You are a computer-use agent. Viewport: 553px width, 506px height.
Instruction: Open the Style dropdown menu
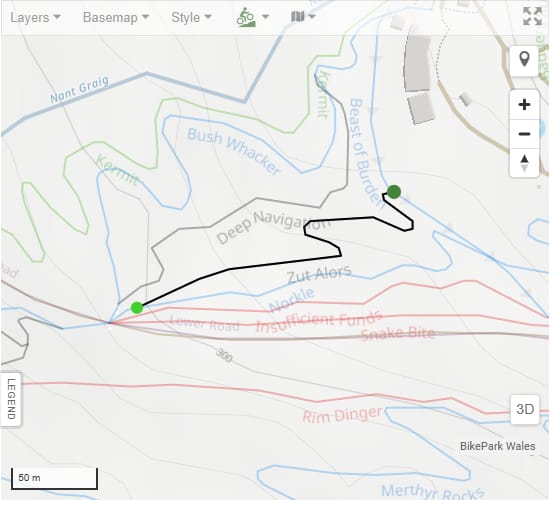[191, 17]
